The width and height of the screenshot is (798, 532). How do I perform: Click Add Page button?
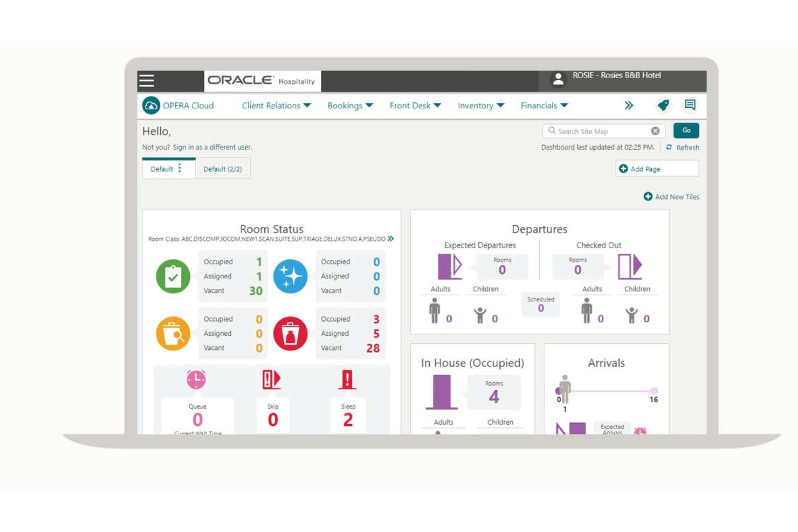[x=657, y=169]
